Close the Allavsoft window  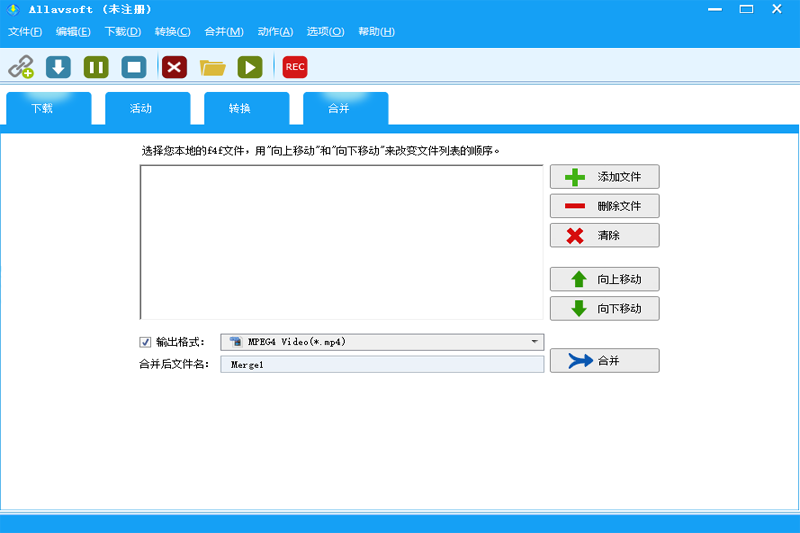coord(777,9)
